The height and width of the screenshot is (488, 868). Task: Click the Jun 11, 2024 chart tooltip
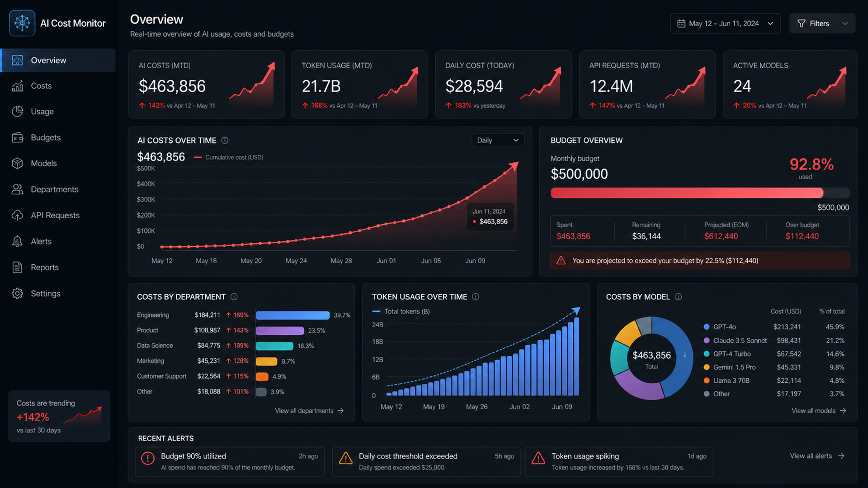[x=490, y=216]
